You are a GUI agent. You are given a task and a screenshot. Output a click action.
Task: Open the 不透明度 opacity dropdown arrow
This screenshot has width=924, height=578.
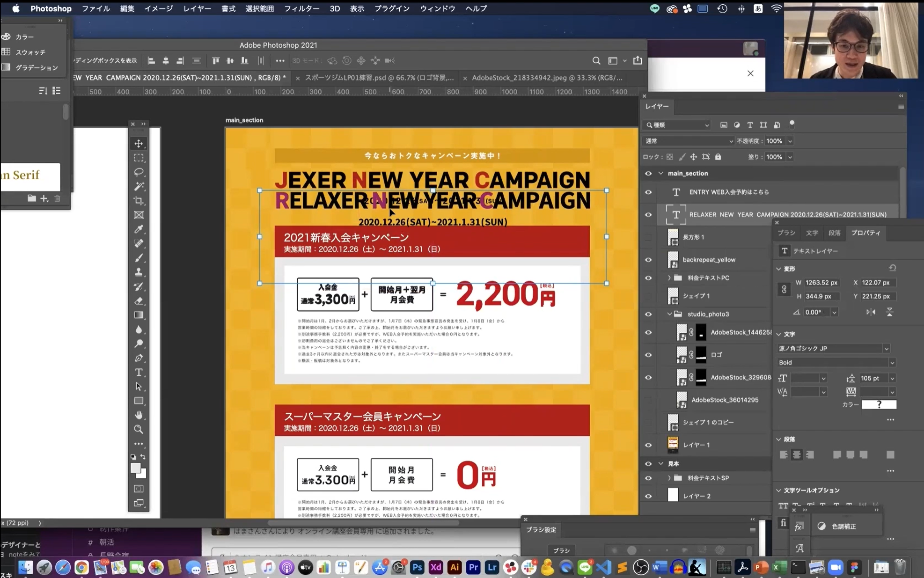point(790,141)
